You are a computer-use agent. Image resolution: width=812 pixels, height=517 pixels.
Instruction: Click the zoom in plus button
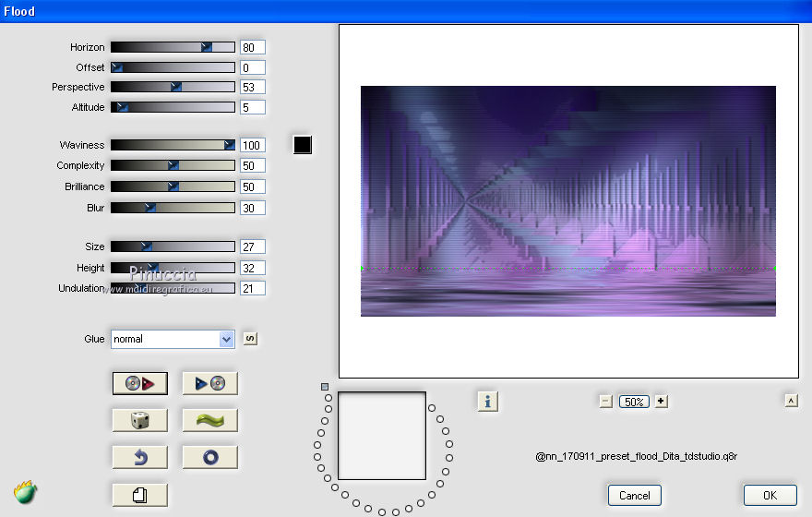click(x=661, y=402)
